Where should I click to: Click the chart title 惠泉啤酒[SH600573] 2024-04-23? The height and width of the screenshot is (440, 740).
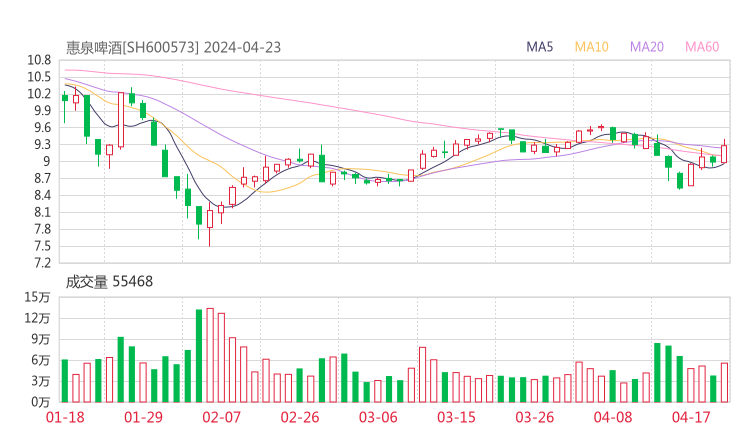[173, 48]
